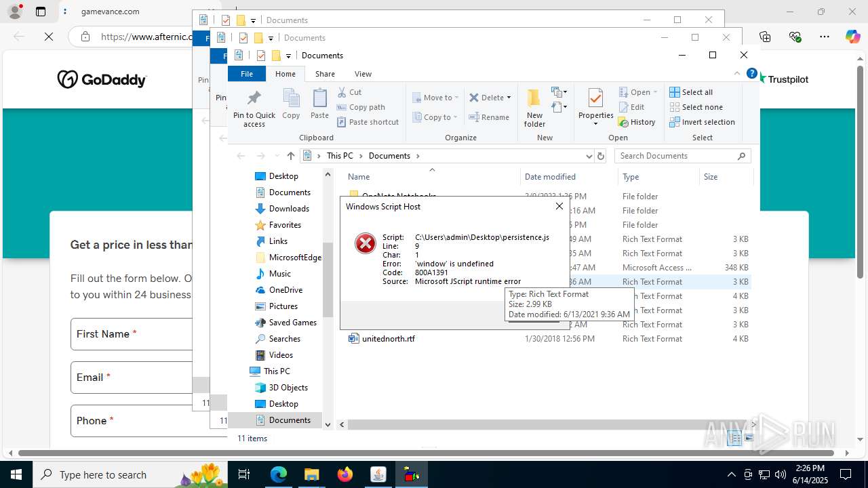Screen dimensions: 868x488
Task: Open notification center on taskbar
Action: (846, 474)
